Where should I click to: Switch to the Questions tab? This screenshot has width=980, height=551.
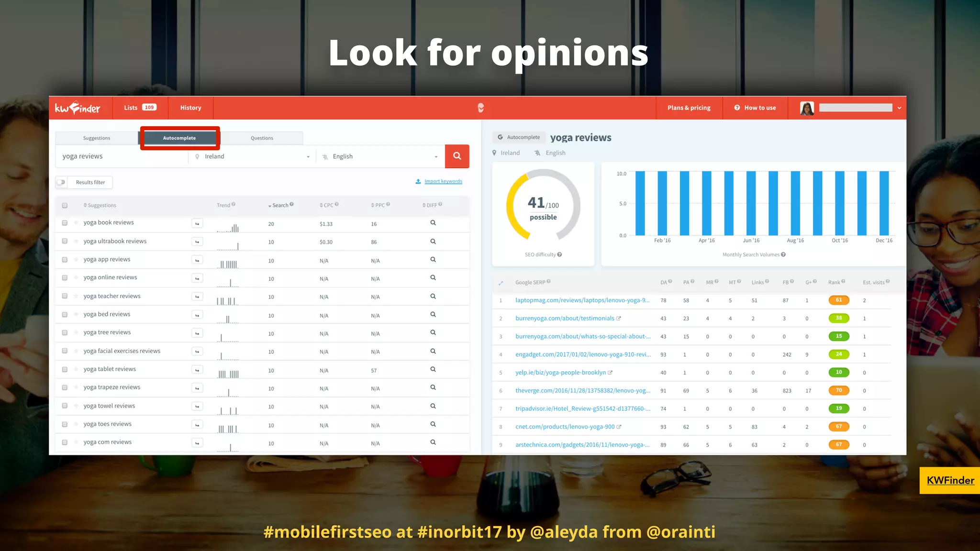[262, 138]
